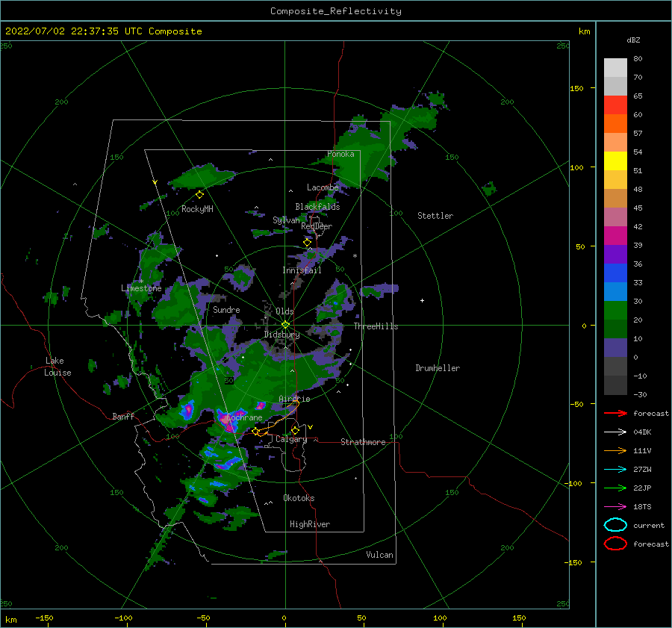Image resolution: width=672 pixels, height=628 pixels.
Task: Click the 2022/07/02 22:37:35 UTC timestamp
Action: pyautogui.click(x=74, y=31)
